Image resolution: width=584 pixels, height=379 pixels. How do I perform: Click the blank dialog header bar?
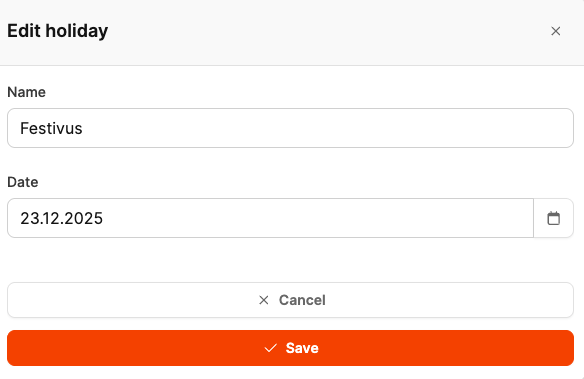point(328,31)
